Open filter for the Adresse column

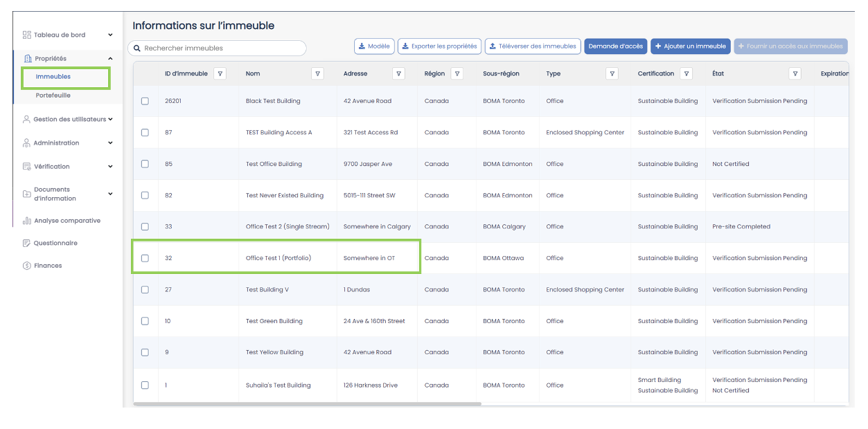click(398, 73)
